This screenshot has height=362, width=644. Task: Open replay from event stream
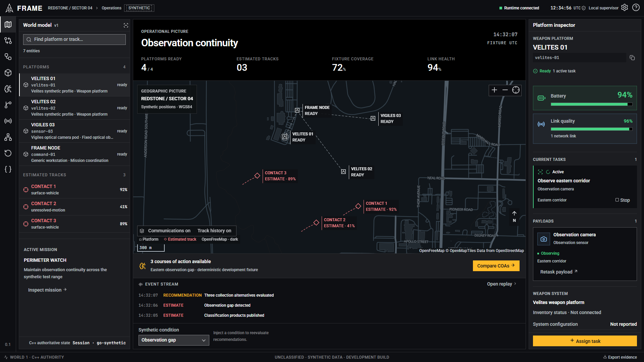click(501, 284)
